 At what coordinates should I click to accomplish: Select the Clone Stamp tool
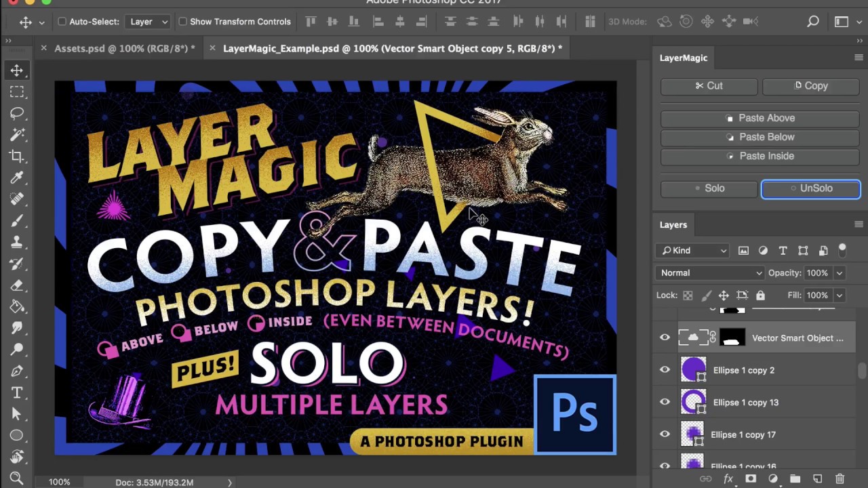(17, 242)
